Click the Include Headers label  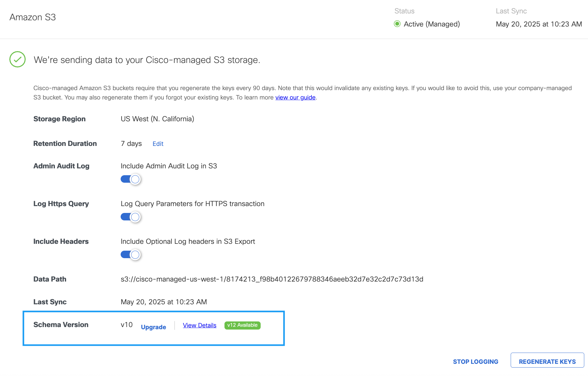61,241
